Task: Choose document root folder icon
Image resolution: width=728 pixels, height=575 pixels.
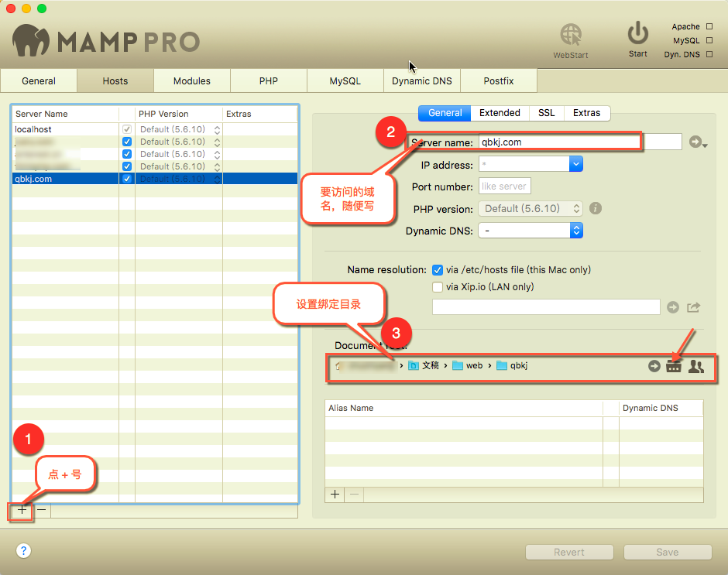Action: point(674,366)
